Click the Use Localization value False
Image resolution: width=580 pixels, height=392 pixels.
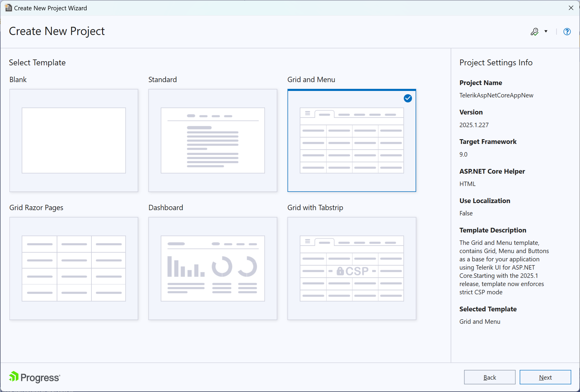point(466,213)
